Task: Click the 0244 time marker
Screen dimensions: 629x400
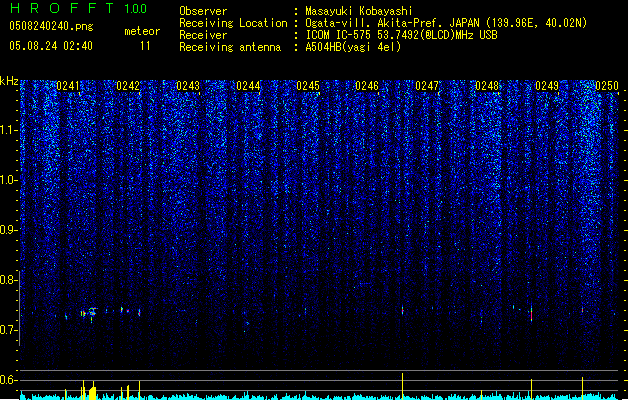Action: pyautogui.click(x=248, y=86)
